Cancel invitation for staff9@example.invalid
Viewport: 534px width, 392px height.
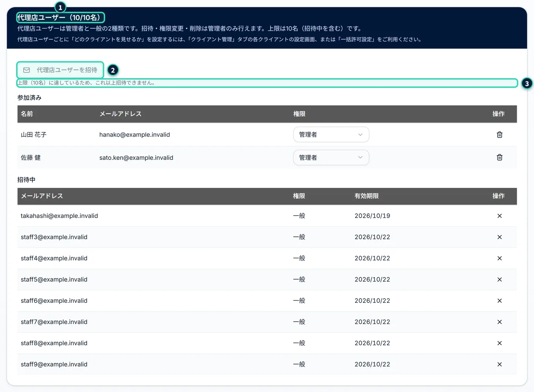[499, 364]
